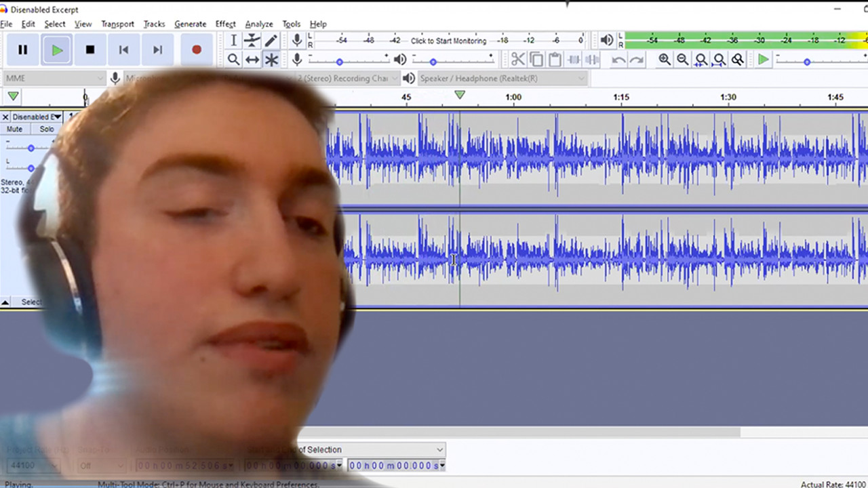Viewport: 868px width, 488px height.
Task: Select the Draw (pencil) tool
Action: 271,41
